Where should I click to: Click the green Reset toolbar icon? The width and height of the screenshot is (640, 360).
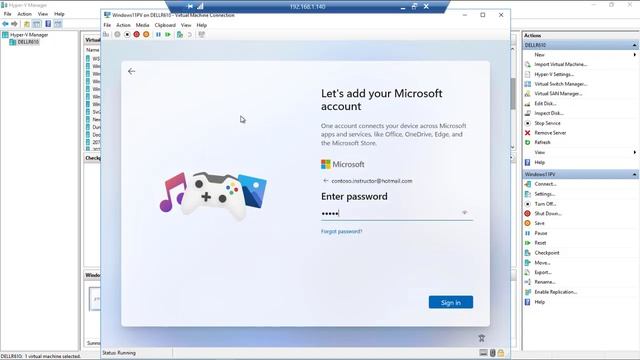click(x=168, y=35)
